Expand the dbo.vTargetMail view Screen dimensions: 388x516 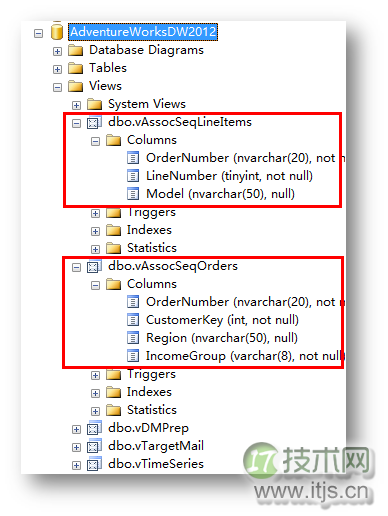[76, 447]
